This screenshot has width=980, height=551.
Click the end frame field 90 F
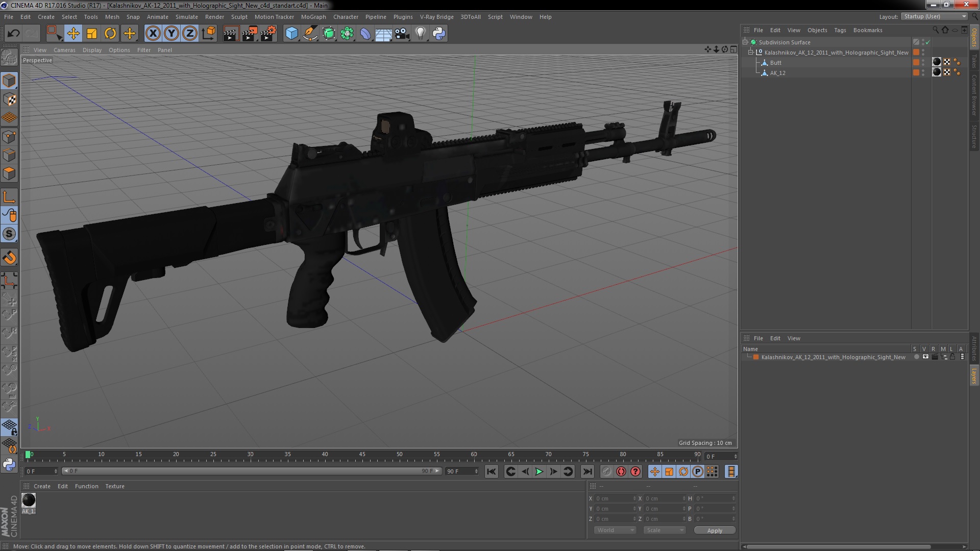(462, 471)
